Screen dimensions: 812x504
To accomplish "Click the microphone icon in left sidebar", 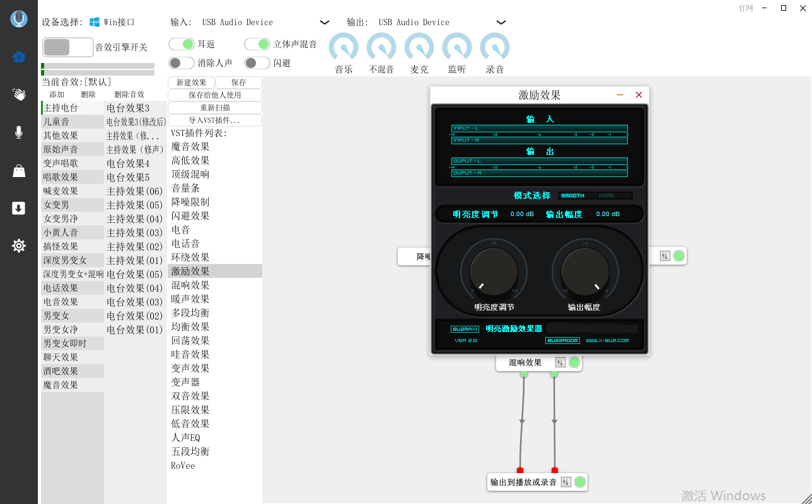I will [x=19, y=132].
